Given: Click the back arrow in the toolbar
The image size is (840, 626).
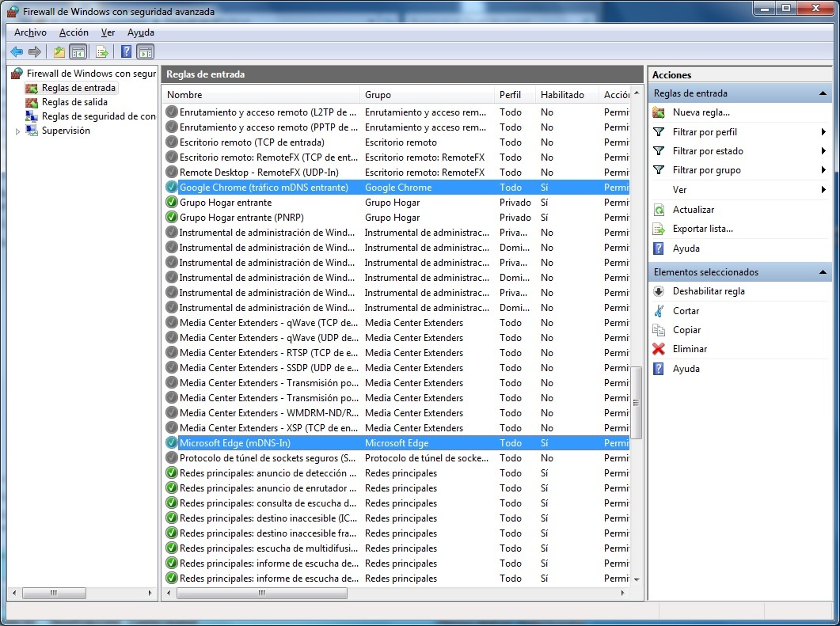Looking at the screenshot, I should [17, 52].
